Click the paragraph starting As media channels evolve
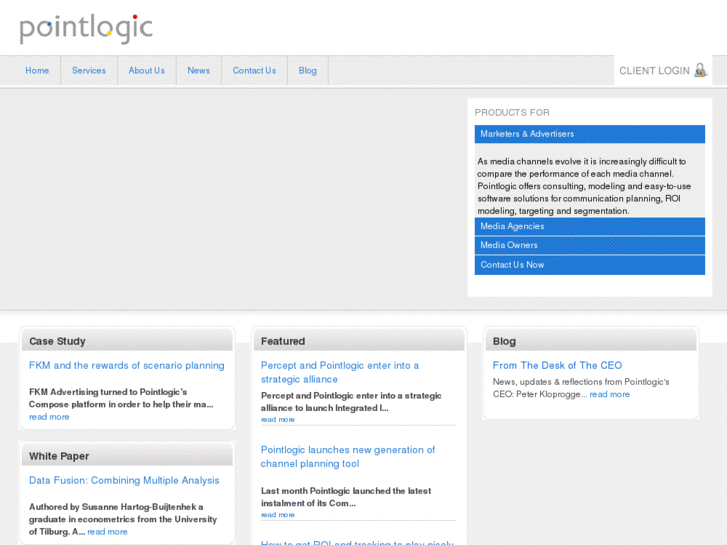This screenshot has width=727, height=545. click(x=584, y=186)
